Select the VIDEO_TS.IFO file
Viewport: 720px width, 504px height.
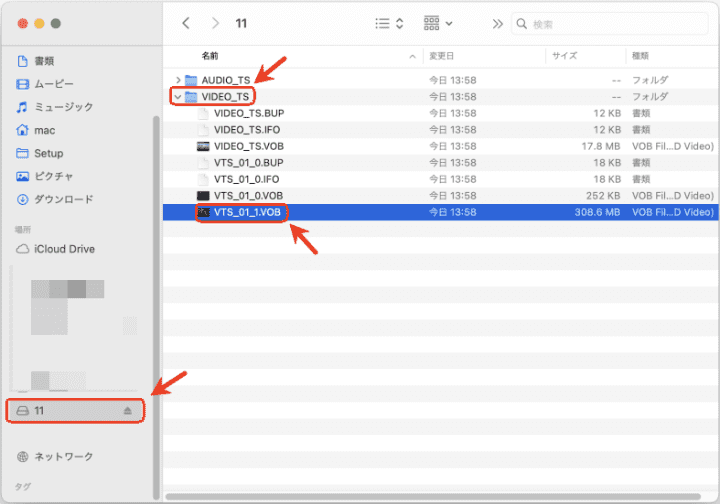(247, 130)
